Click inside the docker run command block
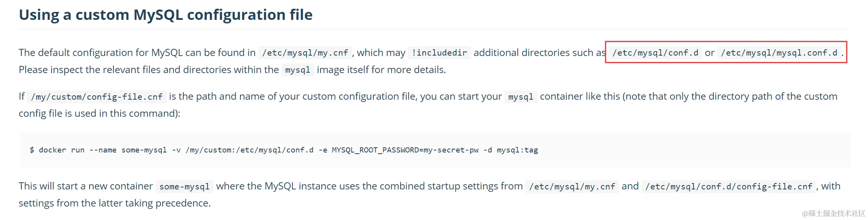The height and width of the screenshot is (220, 868). click(434, 150)
